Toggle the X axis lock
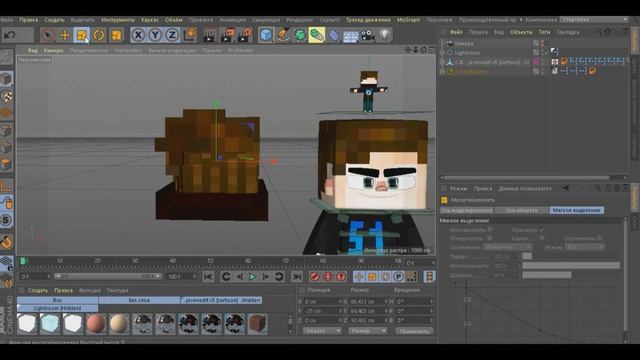640x360 pixels. pyautogui.click(x=138, y=35)
